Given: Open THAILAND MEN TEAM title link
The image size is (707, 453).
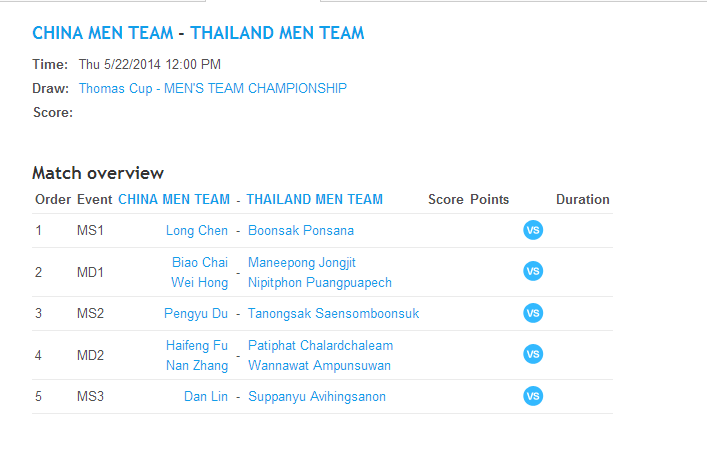Looking at the screenshot, I should pyautogui.click(x=277, y=33).
